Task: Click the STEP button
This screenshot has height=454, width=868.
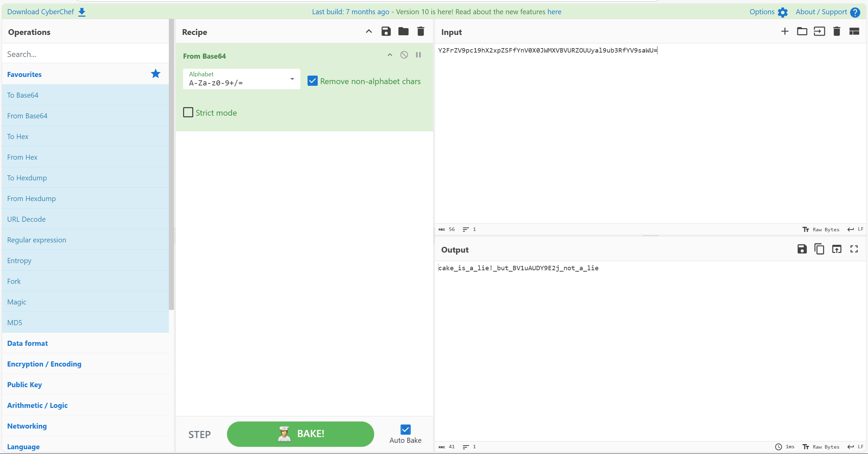Action: [x=199, y=434]
